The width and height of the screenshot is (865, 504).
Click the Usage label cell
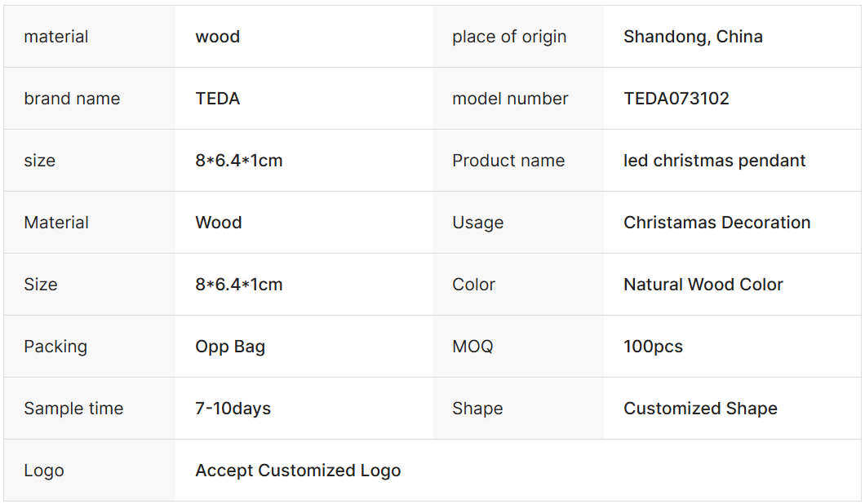pyautogui.click(x=477, y=223)
